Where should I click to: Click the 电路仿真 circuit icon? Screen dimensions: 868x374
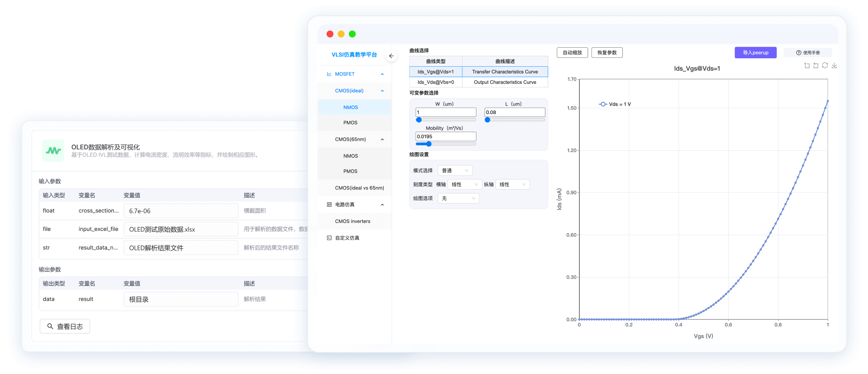[329, 205]
